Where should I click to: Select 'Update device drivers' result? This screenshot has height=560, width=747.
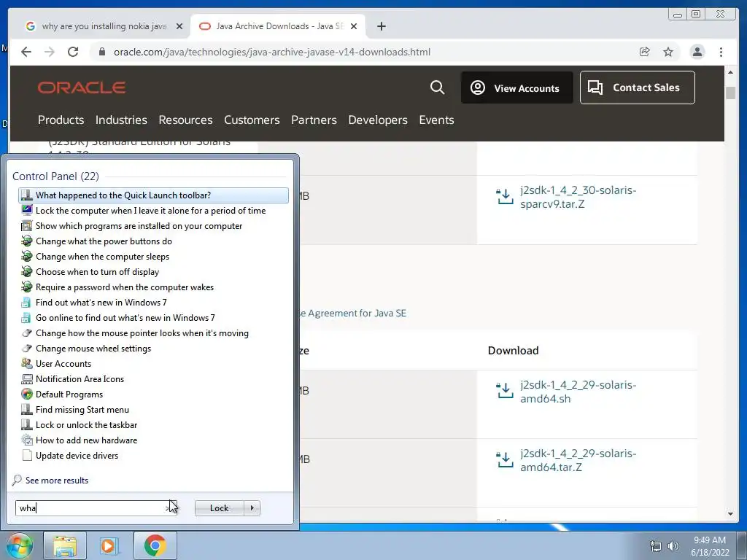(x=153, y=455)
